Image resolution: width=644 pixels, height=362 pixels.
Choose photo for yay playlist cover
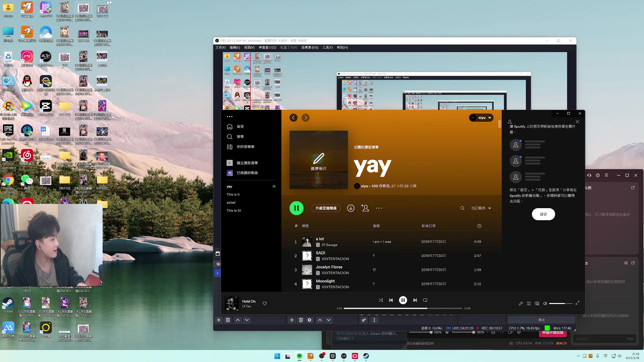coord(319,160)
